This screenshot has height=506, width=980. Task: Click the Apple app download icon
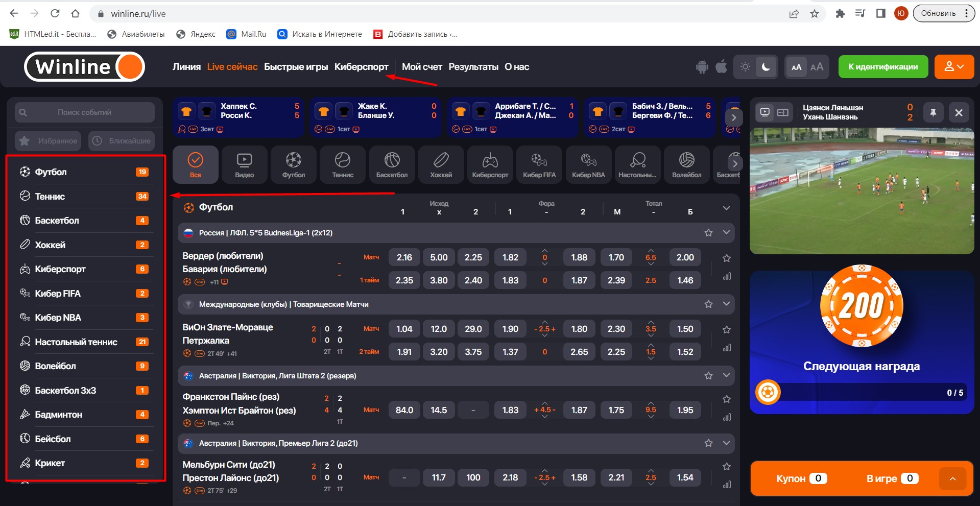721,67
